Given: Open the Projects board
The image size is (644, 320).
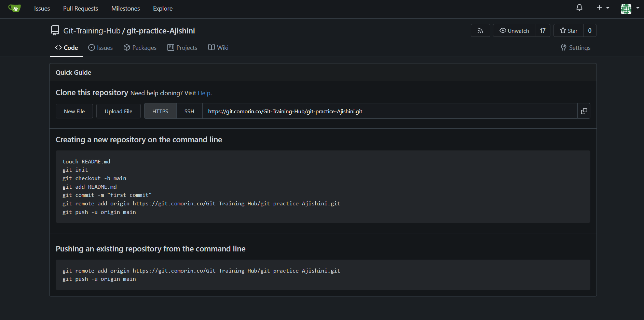Looking at the screenshot, I should click(182, 47).
